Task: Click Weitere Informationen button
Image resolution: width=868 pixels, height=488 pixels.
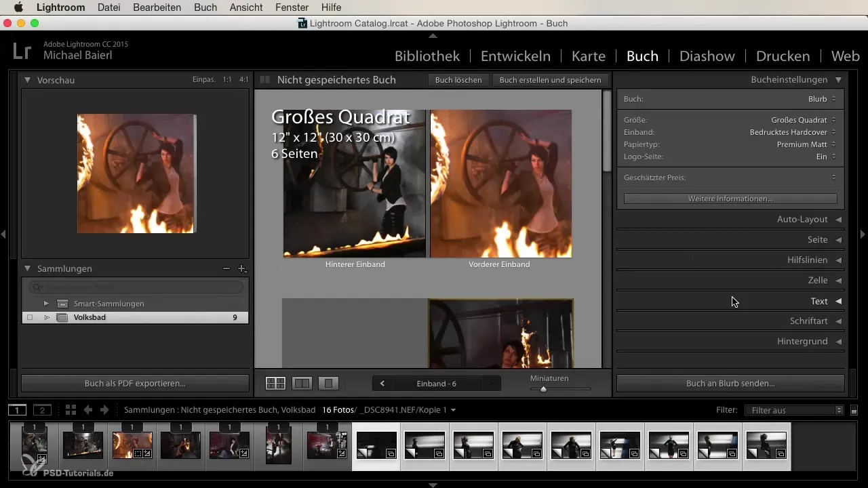Action: pos(730,199)
